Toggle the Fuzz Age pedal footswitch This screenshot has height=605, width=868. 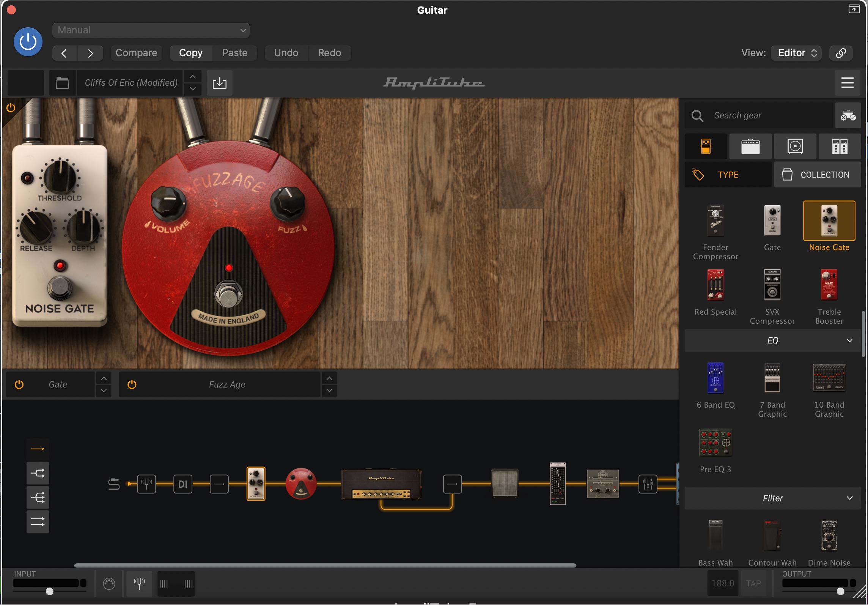click(x=228, y=295)
